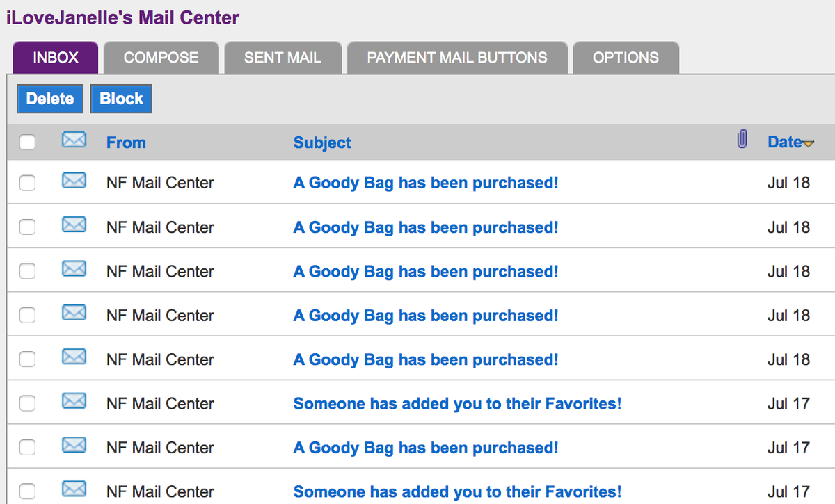Viewport: 835px width, 504px height.
Task: Click the envelope icon in the header row
Action: point(74,140)
